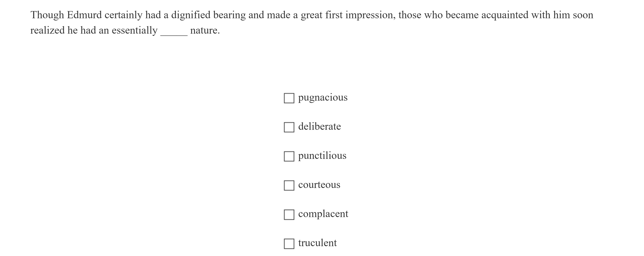Check the deliberate checkbox

(x=289, y=127)
